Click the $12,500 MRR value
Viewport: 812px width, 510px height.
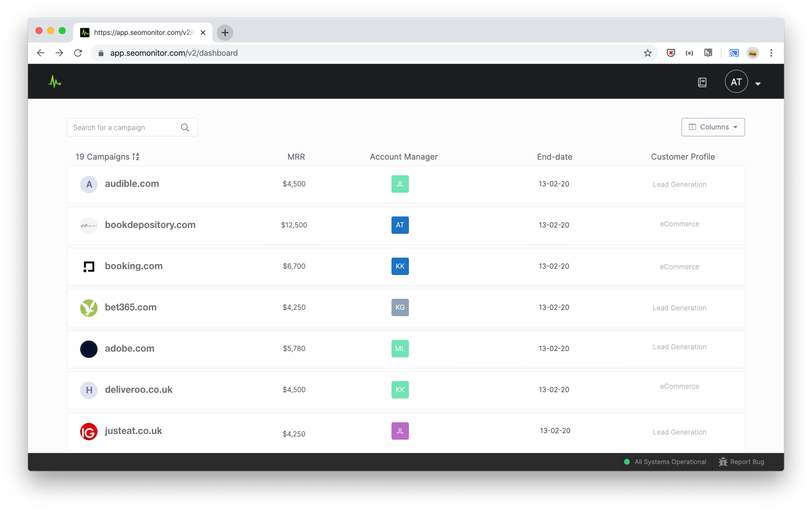[294, 225]
